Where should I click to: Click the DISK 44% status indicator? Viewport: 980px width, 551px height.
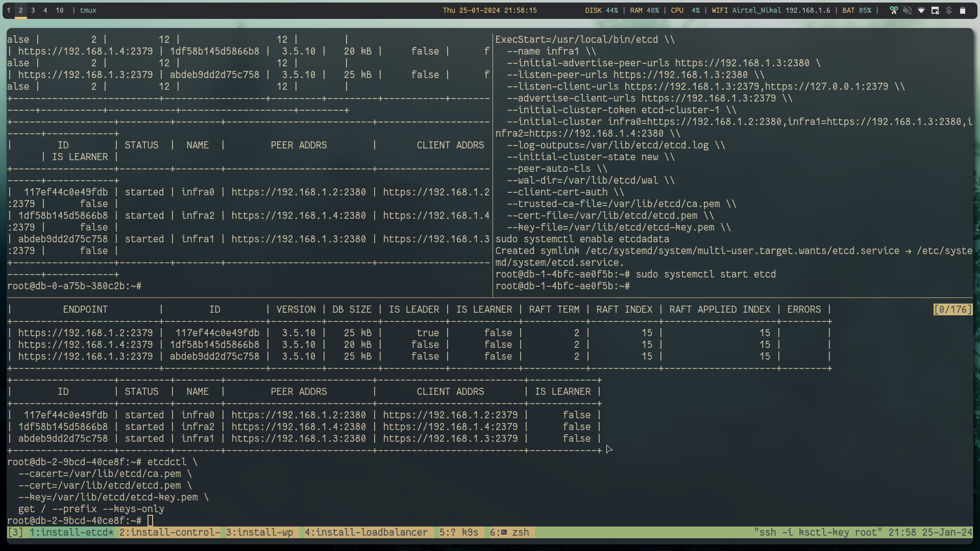tap(601, 10)
